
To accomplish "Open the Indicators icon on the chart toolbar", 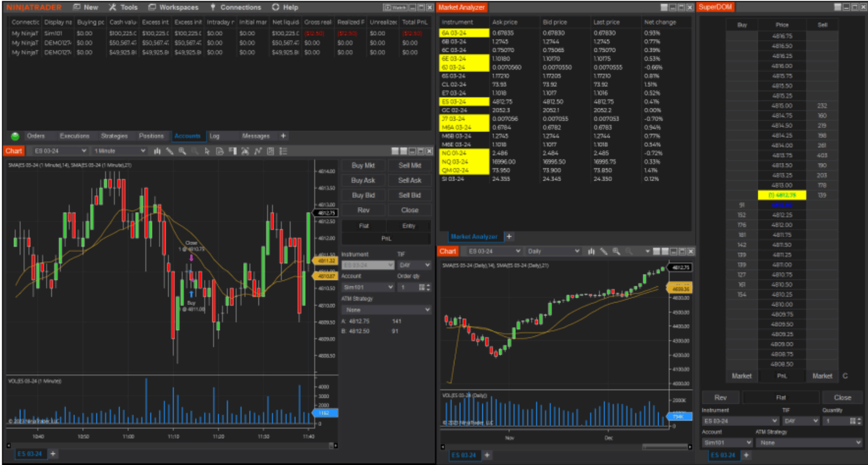I will pyautogui.click(x=258, y=151).
